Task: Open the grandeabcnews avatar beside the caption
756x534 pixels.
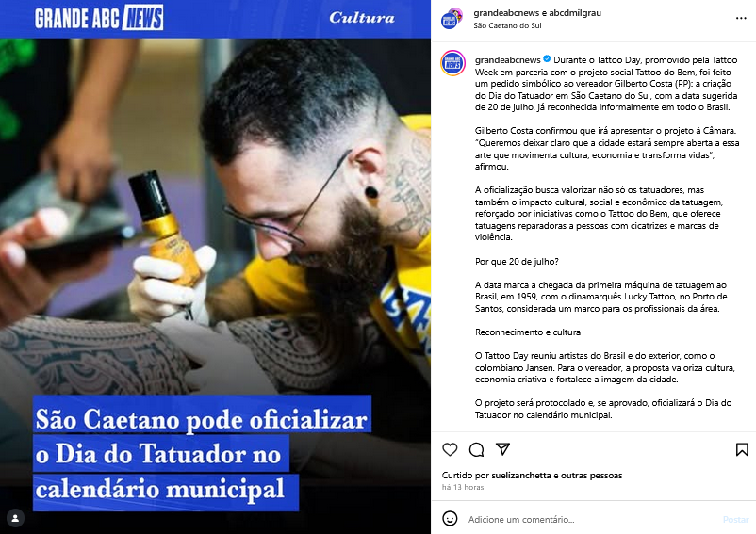Action: pos(452,63)
